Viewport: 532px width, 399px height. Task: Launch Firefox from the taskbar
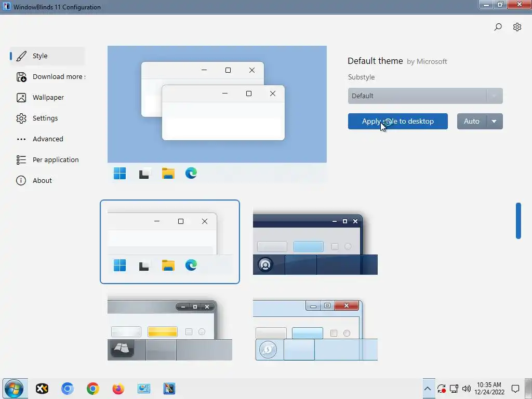pyautogui.click(x=118, y=389)
